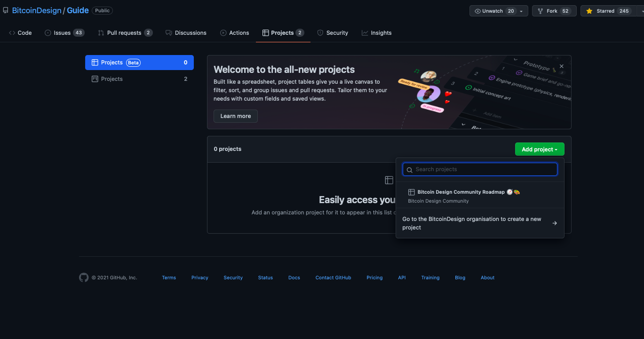The width and height of the screenshot is (644, 339).
Task: Go to Pull requests tab
Action: 125,33
